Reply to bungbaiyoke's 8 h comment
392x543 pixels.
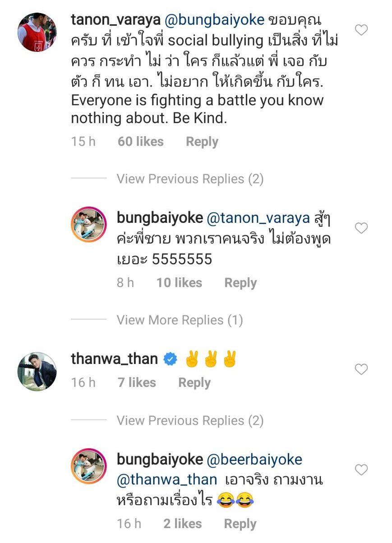point(240,283)
